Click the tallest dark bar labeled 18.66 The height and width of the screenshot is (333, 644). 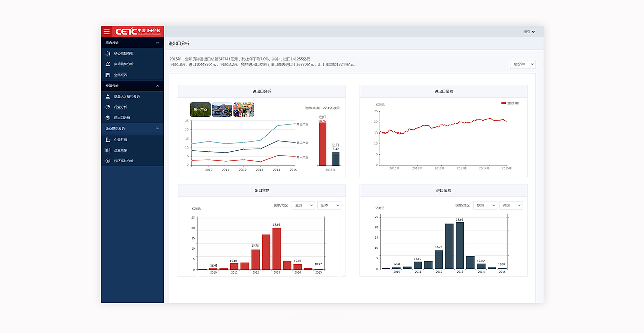460,245
